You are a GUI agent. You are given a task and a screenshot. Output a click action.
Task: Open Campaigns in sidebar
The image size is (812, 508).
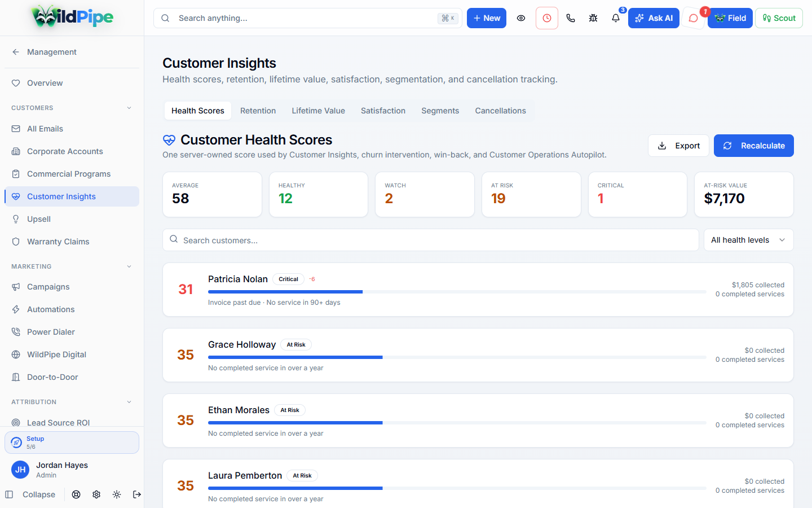(x=72, y=287)
